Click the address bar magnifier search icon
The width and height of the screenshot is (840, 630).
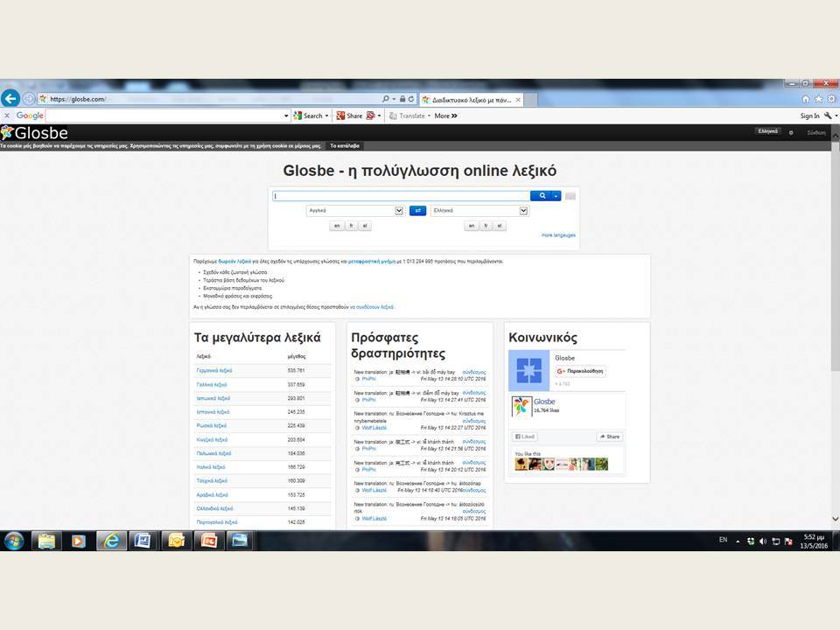point(386,99)
